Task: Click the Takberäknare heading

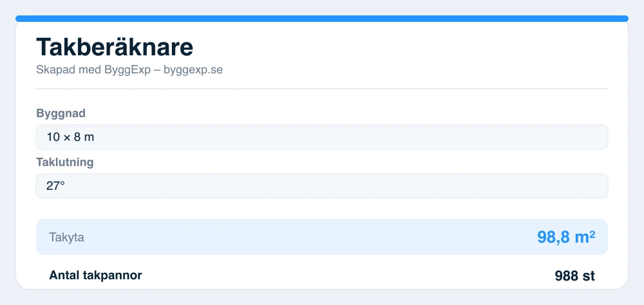Action: (115, 47)
